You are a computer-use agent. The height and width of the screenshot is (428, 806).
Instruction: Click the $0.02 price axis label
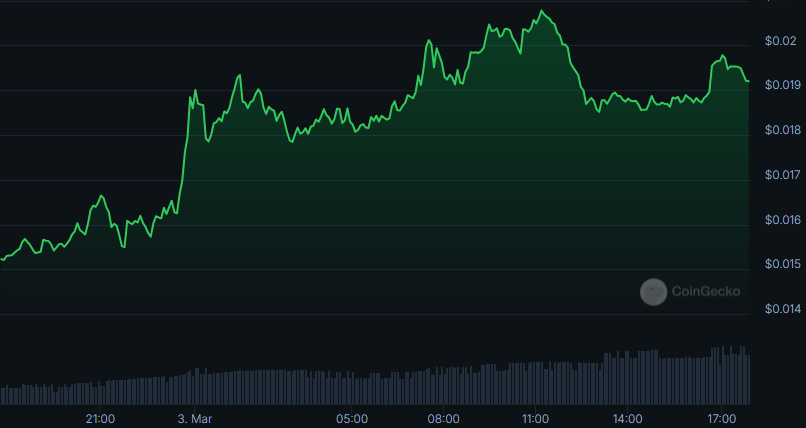[779, 40]
